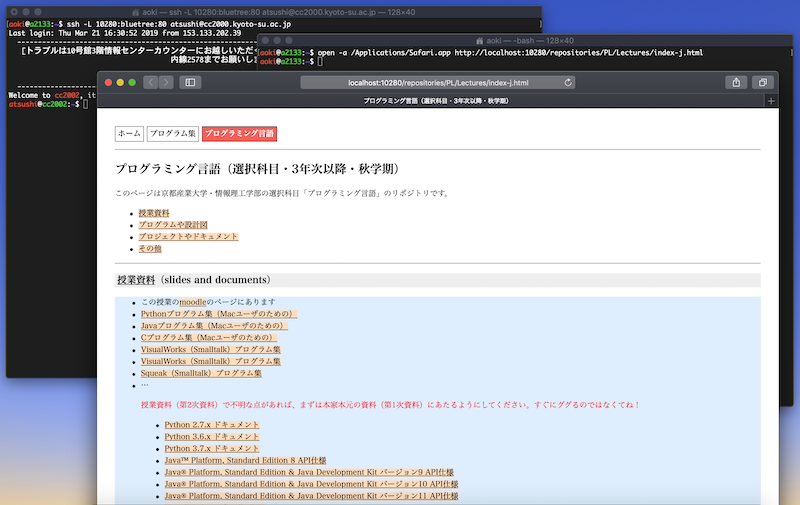The height and width of the screenshot is (505, 800).
Task: Show all tabs overview in Safari
Action: 763,82
